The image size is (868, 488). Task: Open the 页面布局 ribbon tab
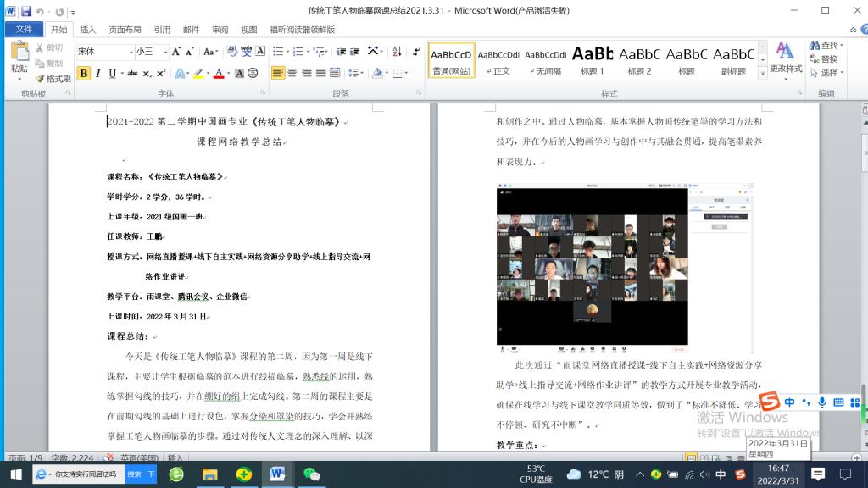(x=125, y=30)
